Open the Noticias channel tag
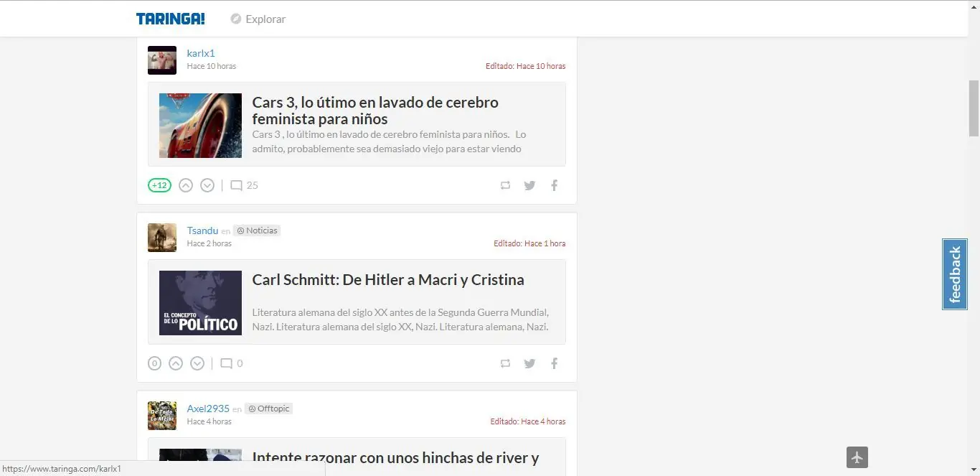Viewport: 980px width, 476px height. [257, 230]
